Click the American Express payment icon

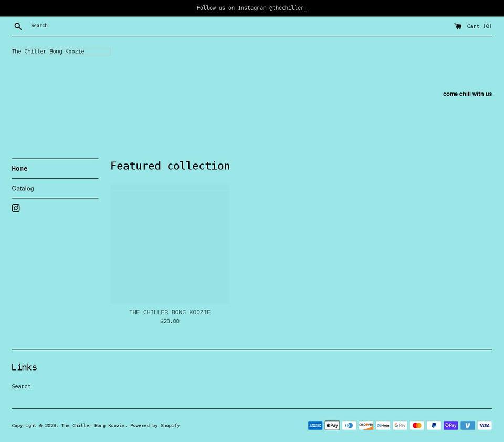click(x=315, y=425)
